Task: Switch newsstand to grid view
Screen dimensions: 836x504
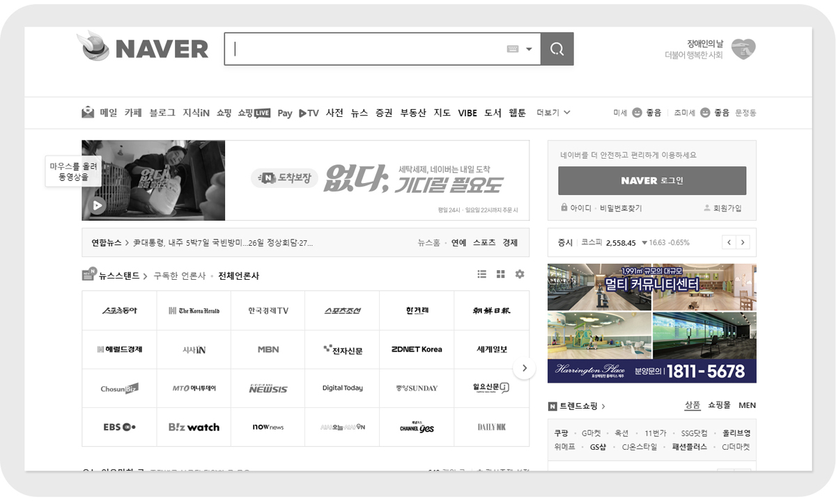Action: 500,274
